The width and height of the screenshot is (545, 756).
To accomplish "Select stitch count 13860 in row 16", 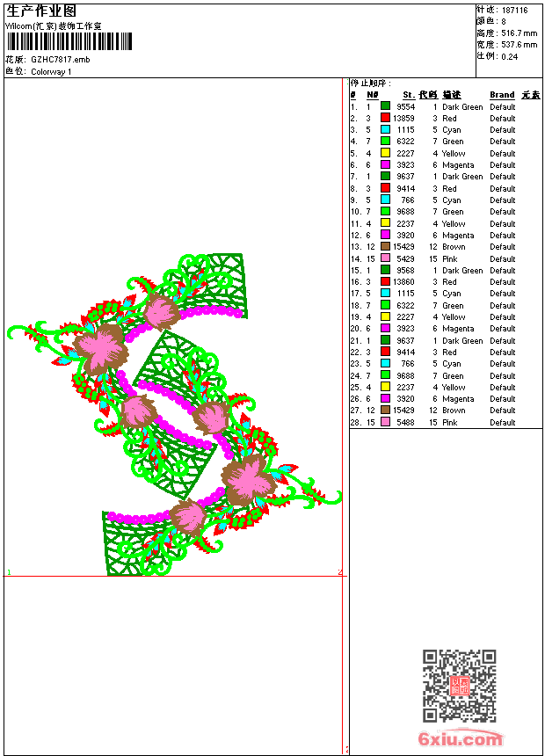I will (x=403, y=281).
